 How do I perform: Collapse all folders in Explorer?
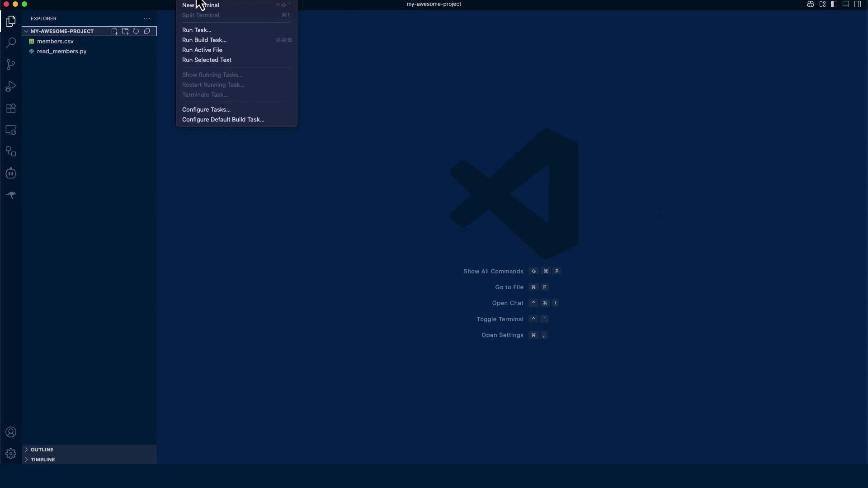(147, 31)
